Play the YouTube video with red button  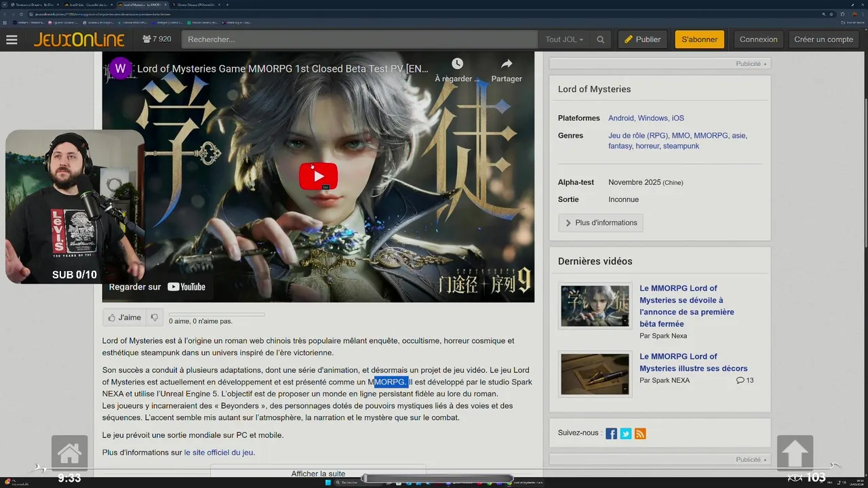pyautogui.click(x=318, y=176)
